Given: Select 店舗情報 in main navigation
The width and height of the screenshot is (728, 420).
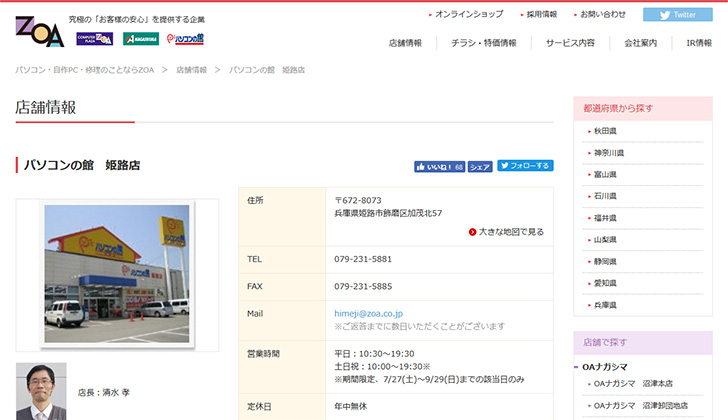Looking at the screenshot, I should pos(405,43).
